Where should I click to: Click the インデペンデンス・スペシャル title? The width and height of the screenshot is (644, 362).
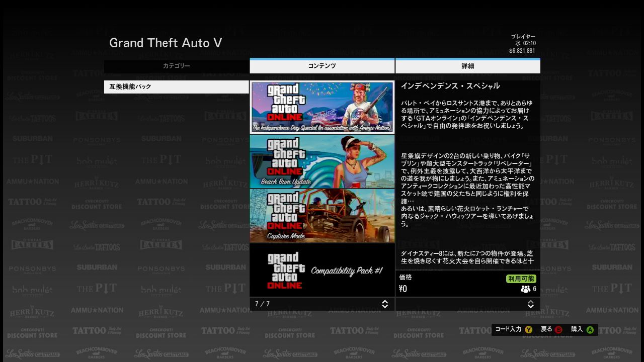pyautogui.click(x=450, y=86)
